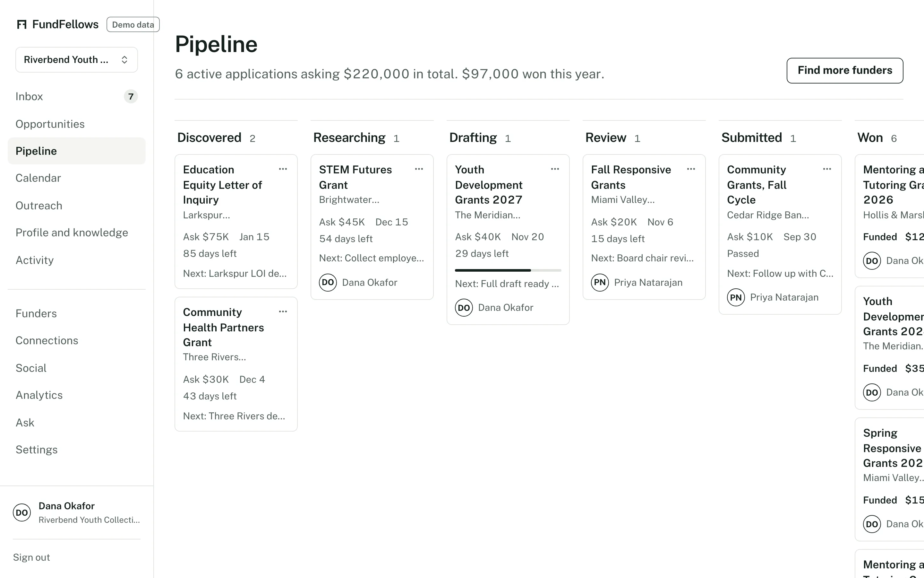Screen dimensions: 924x578
Task: Navigate to Outreach
Action: click(x=76, y=206)
